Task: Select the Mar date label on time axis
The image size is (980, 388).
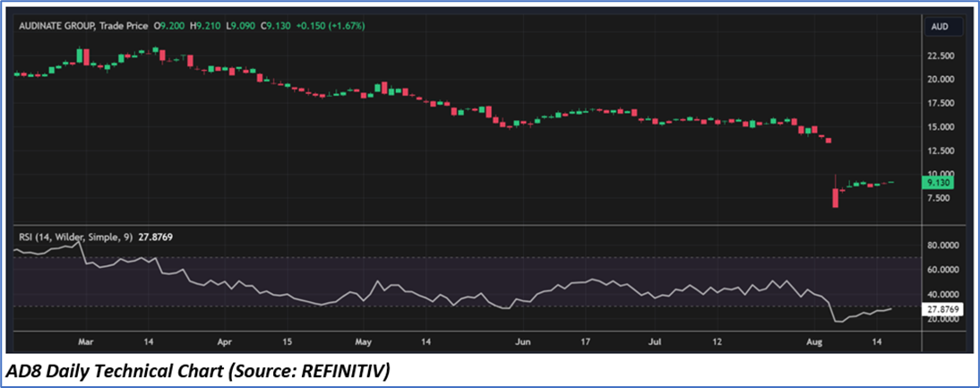Action: [x=86, y=341]
